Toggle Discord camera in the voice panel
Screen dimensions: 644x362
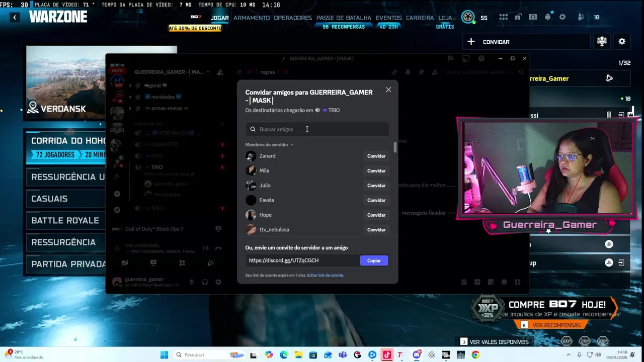coord(125,263)
